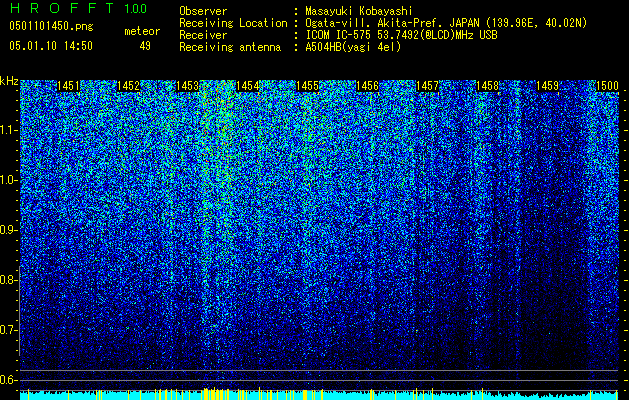Click the HROFFT title text

tap(62, 8)
